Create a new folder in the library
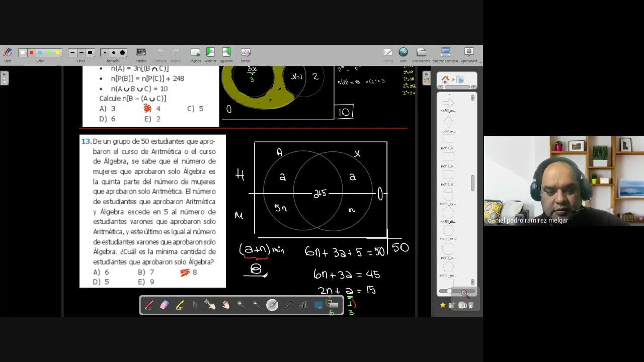The image size is (644, 362). 452,305
